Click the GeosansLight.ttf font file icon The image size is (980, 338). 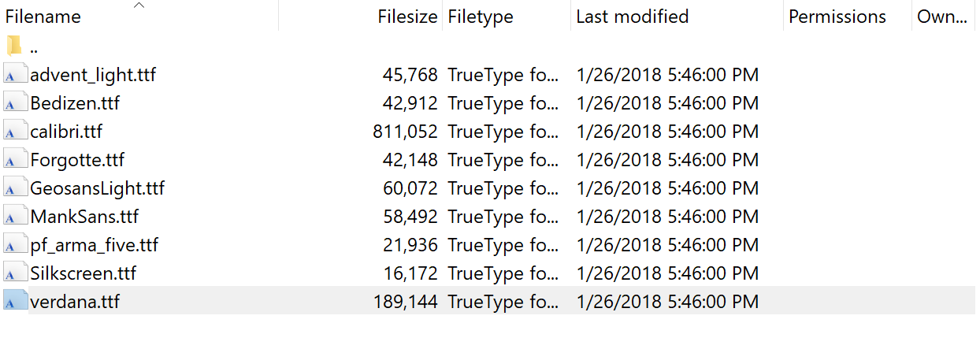14,189
